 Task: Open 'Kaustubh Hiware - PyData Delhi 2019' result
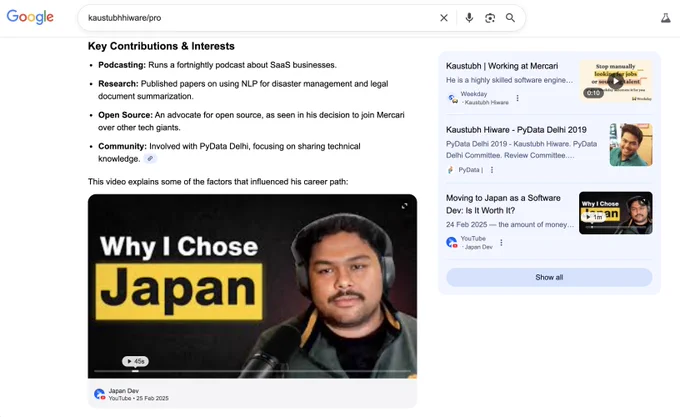click(x=516, y=130)
